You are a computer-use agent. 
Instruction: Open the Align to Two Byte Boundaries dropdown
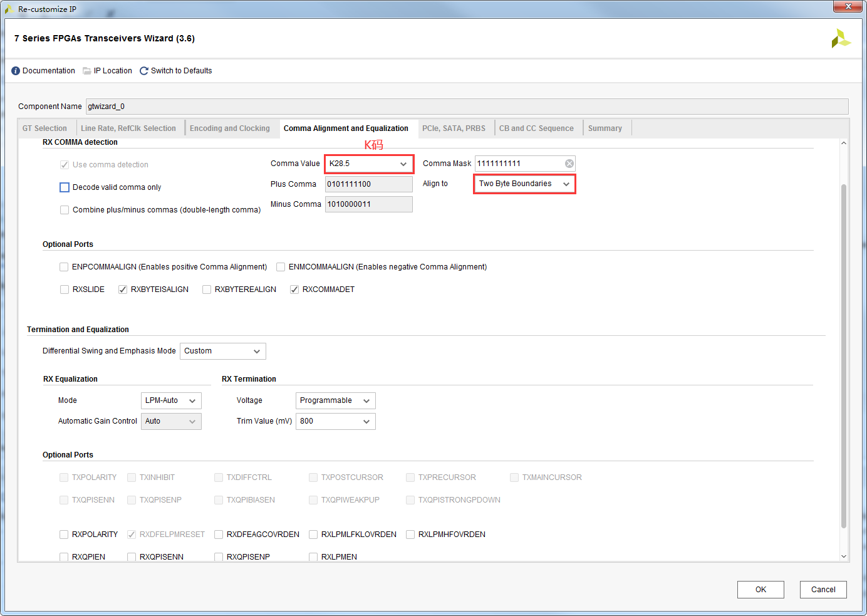coord(524,184)
